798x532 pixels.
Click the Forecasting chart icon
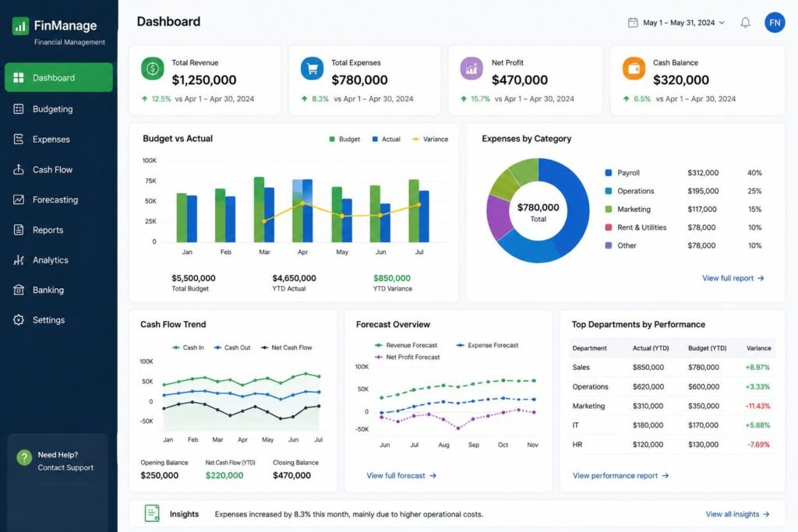click(x=19, y=199)
